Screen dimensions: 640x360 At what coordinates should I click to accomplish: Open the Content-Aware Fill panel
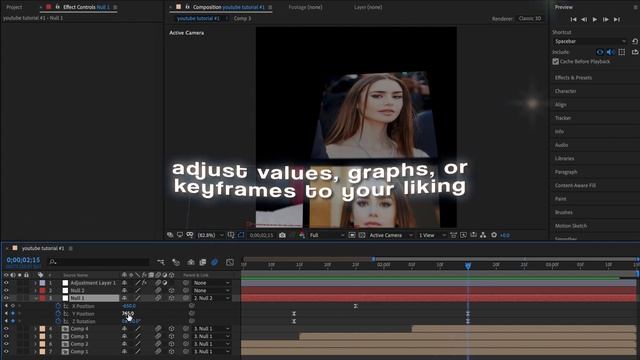click(575, 185)
